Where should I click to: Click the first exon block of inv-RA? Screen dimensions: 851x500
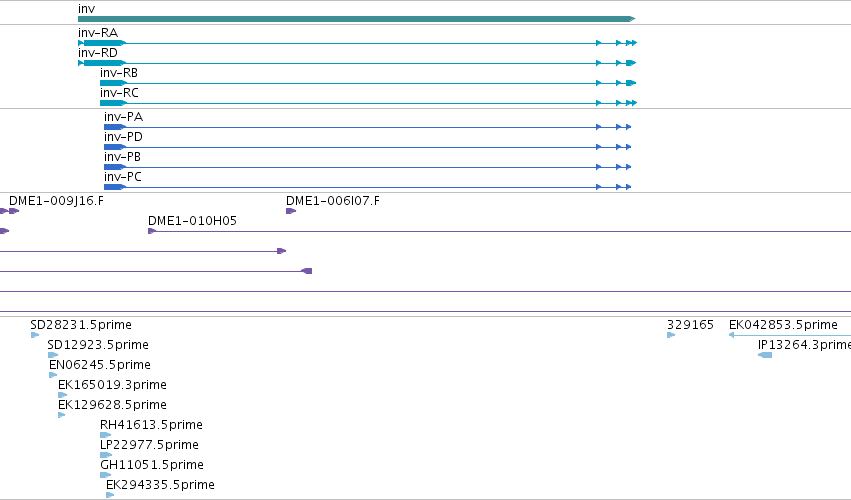[105, 43]
